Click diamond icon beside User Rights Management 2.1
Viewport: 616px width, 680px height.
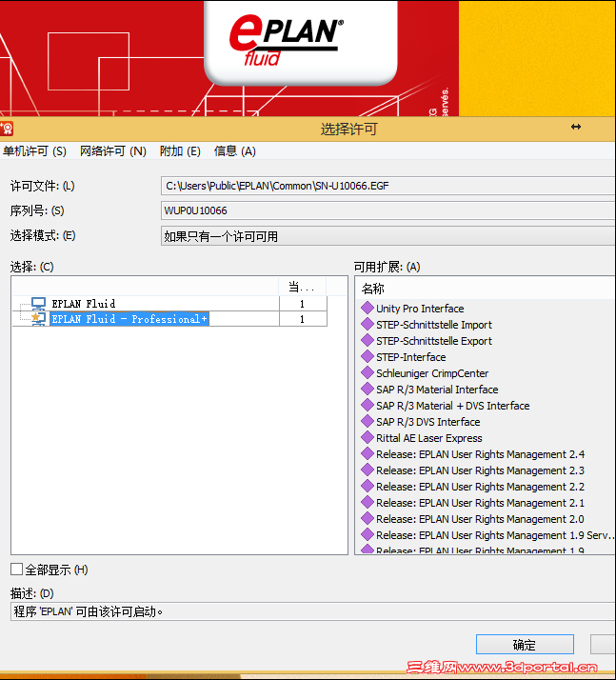tap(368, 502)
